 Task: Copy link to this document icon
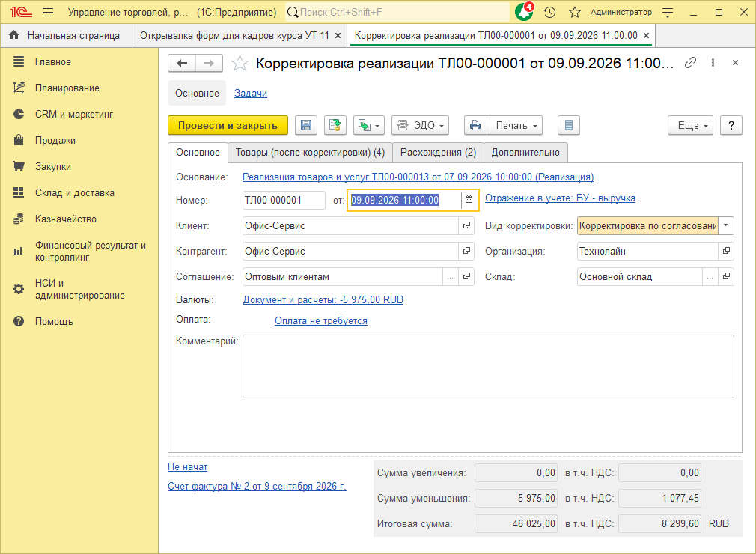coord(690,63)
